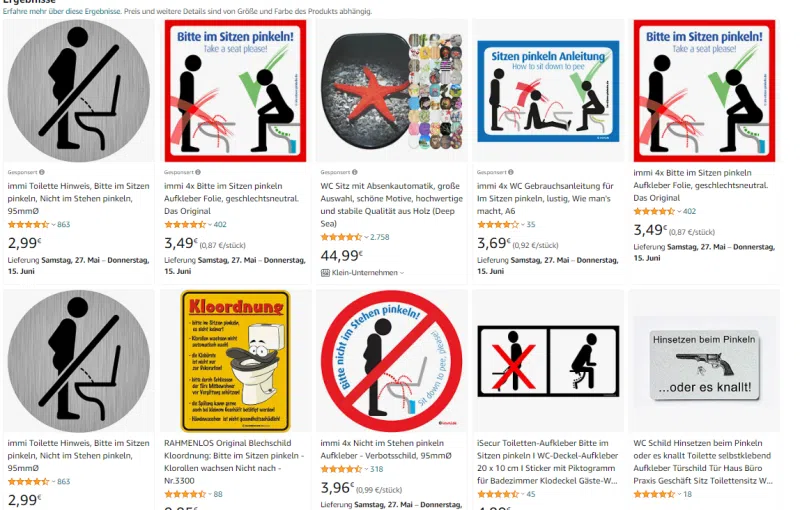
Task: Open WC Sitz mit Absenkautomatik product title
Action: pyautogui.click(x=391, y=205)
